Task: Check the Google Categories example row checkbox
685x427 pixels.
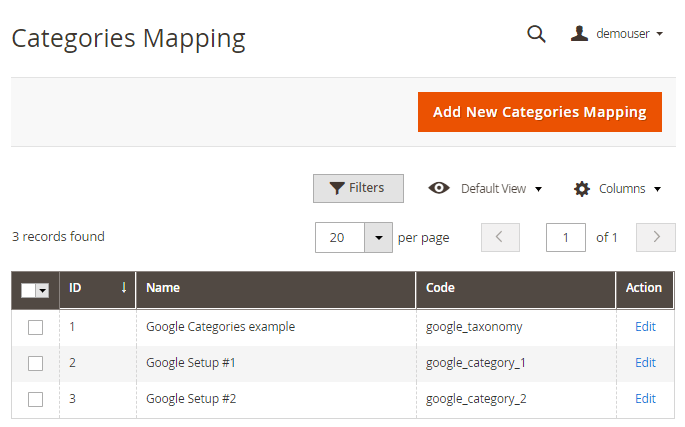Action: [x=36, y=327]
